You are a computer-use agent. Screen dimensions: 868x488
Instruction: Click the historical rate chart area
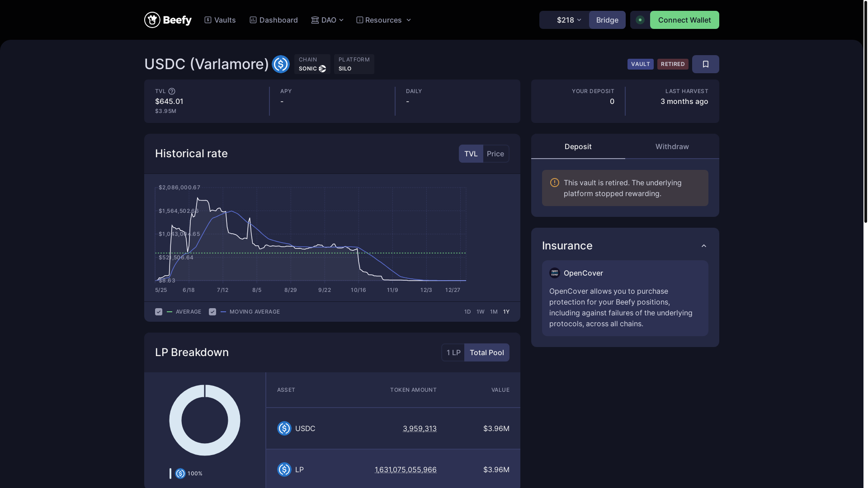(311, 235)
